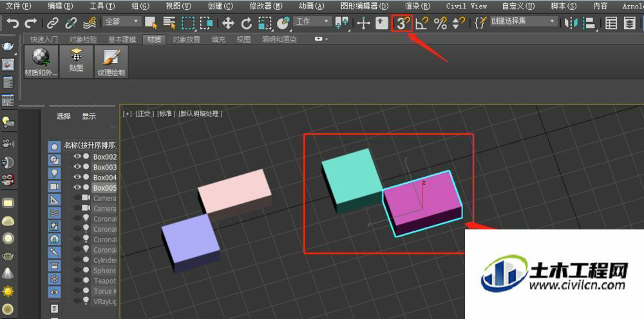
Task: Select the Teapot row in Scene Explorer
Action: 105,281
